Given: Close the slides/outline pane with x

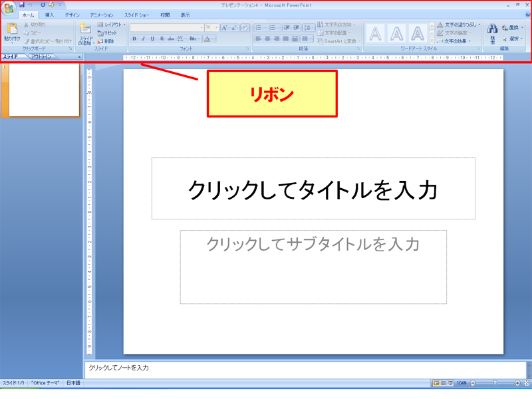Looking at the screenshot, I should pyautogui.click(x=79, y=57).
